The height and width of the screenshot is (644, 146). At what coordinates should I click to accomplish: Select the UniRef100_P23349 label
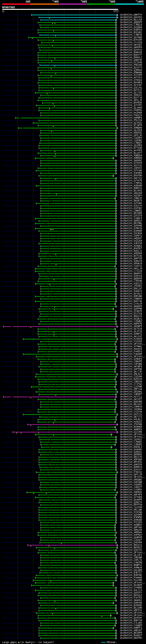pos(131,63)
